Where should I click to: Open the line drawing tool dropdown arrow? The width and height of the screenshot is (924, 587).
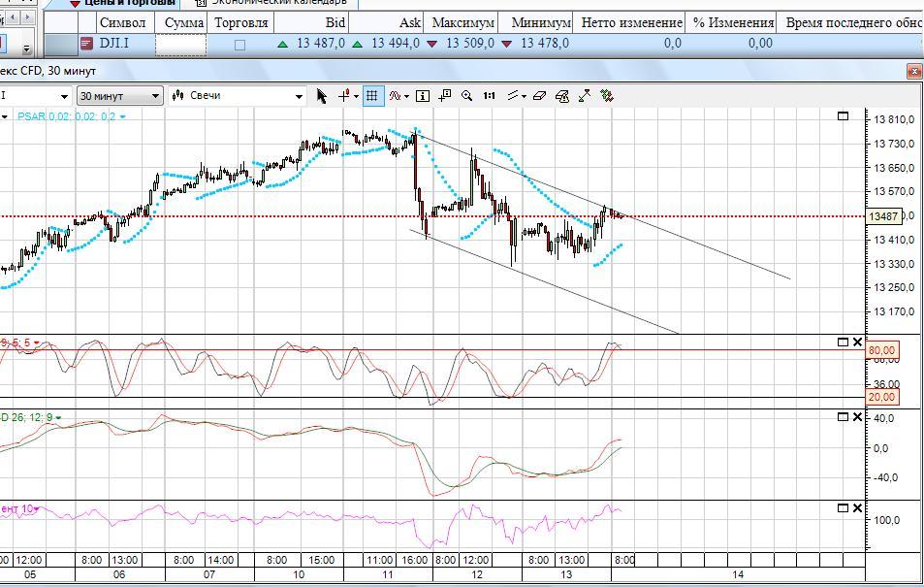tap(524, 96)
